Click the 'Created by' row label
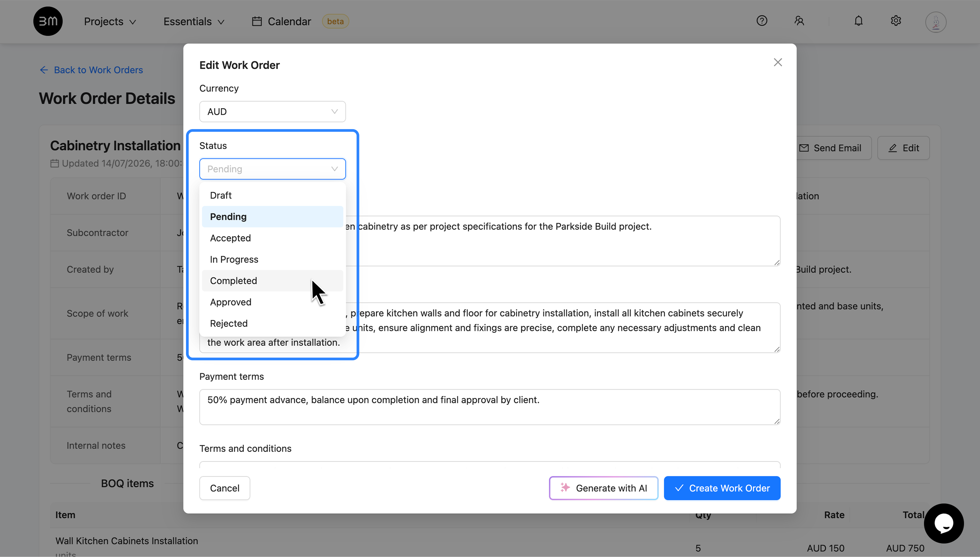Screen dimensions: 980x557 coord(90,270)
